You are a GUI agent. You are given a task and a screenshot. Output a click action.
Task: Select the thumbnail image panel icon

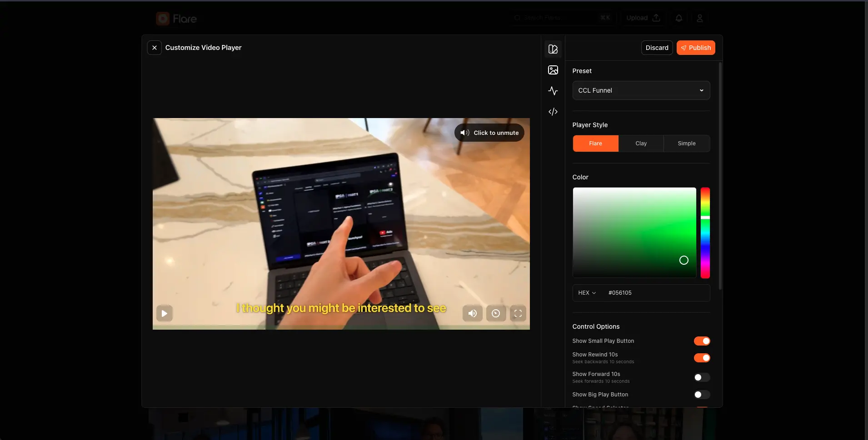553,70
